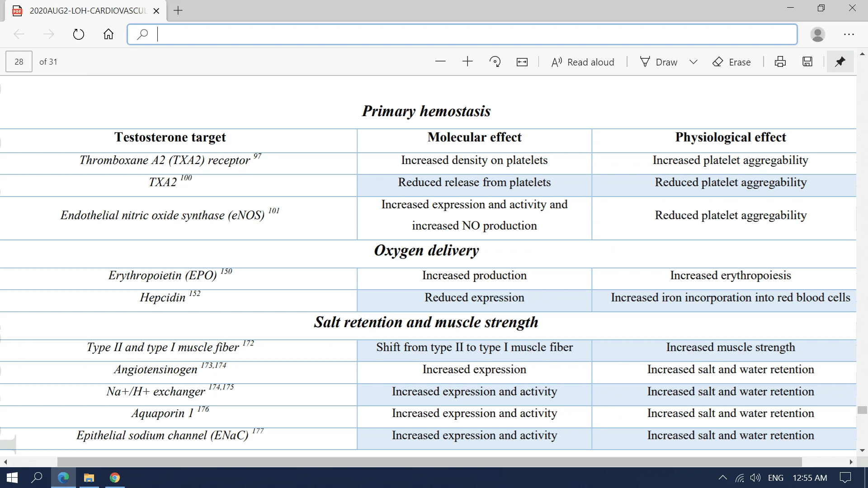This screenshot has width=868, height=488.
Task: Click the ENG language indicator
Action: pos(776,478)
